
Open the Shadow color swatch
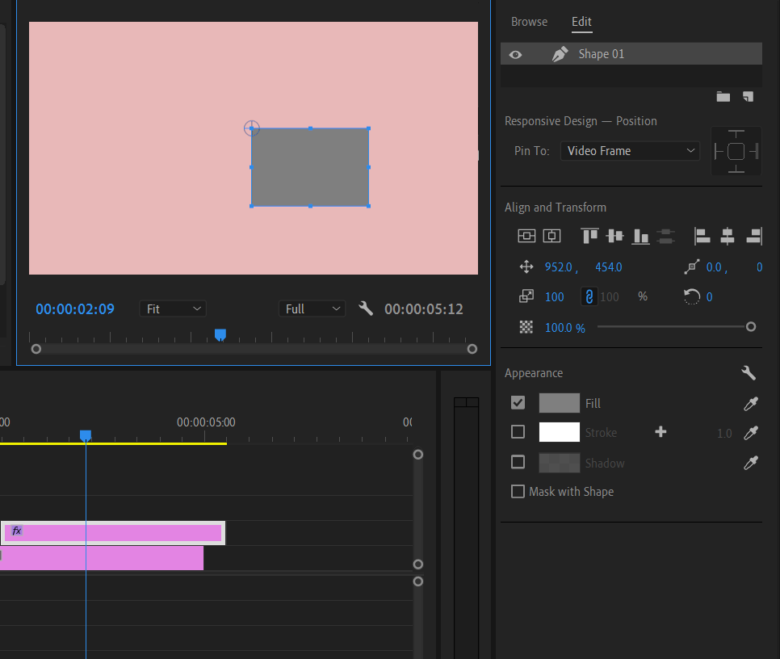click(x=559, y=463)
